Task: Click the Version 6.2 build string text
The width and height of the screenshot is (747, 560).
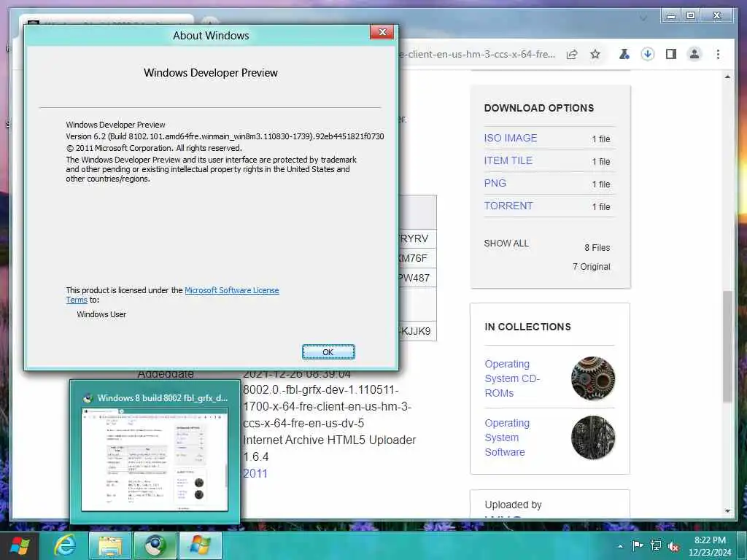Action: [225, 136]
